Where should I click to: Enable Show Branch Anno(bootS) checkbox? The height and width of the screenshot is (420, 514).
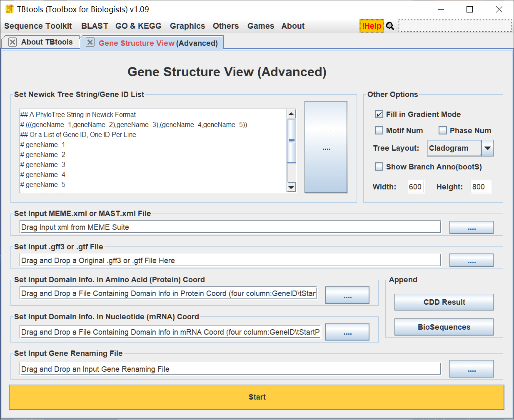[379, 167]
